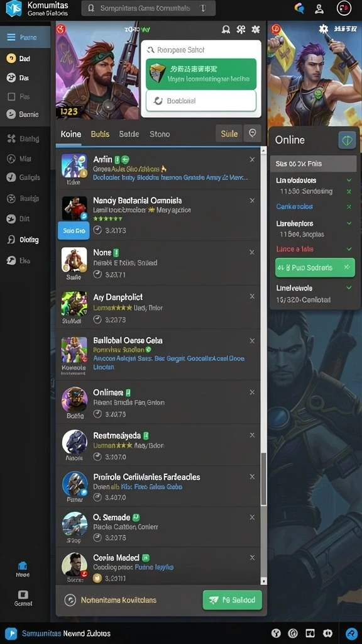The height and width of the screenshot is (644, 362).
Task: Select Dad in the left sidebar
Action: [x=25, y=58]
